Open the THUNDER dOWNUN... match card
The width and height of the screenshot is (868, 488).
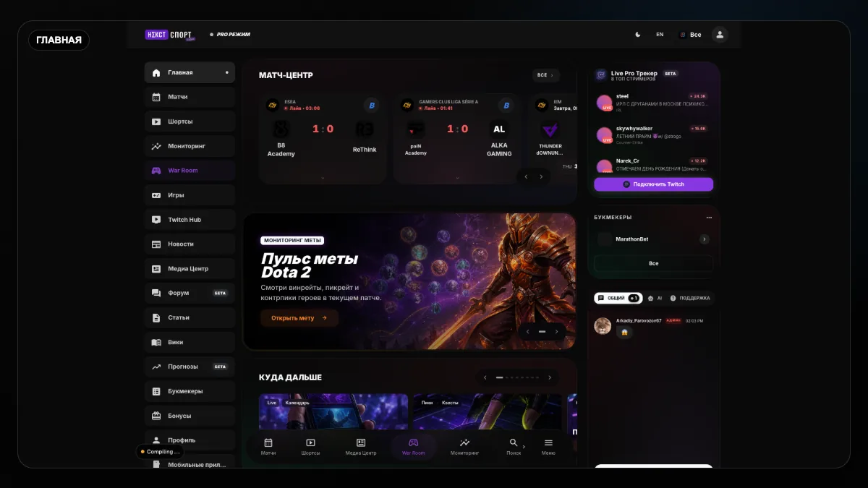point(553,138)
